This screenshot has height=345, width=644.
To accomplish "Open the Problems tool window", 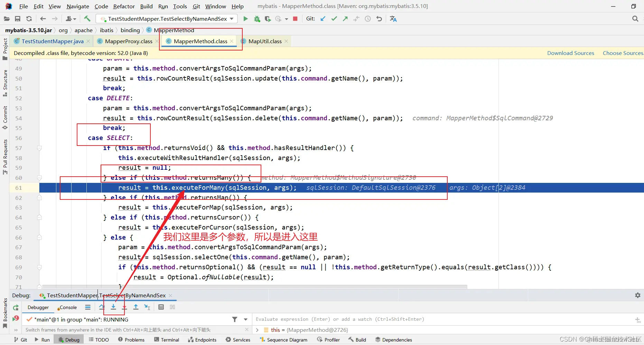I will coord(131,340).
